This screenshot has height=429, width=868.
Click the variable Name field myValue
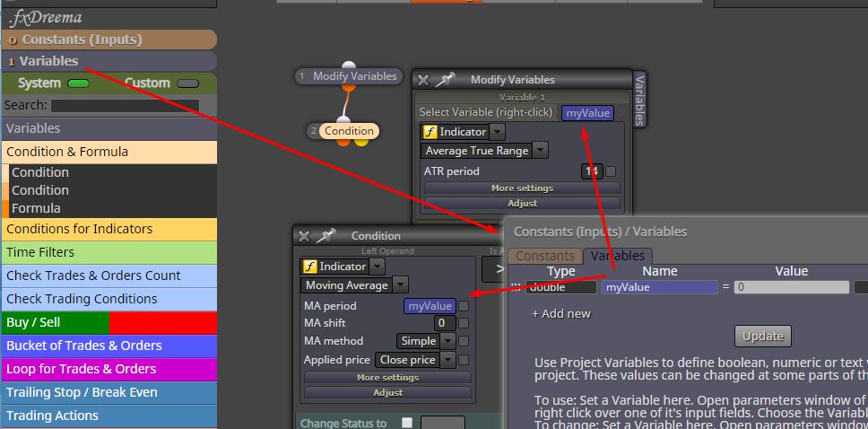(659, 287)
